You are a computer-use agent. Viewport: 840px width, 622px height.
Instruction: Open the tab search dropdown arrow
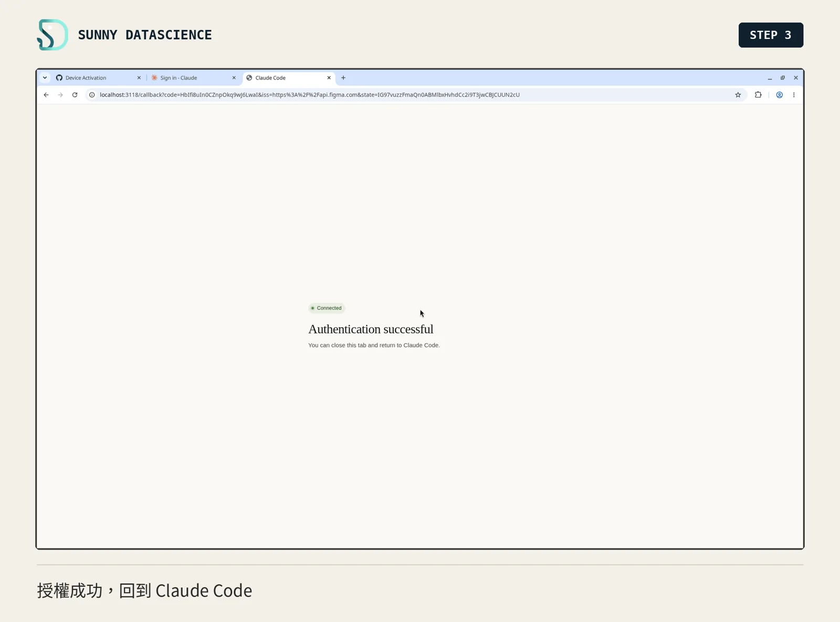(x=45, y=78)
